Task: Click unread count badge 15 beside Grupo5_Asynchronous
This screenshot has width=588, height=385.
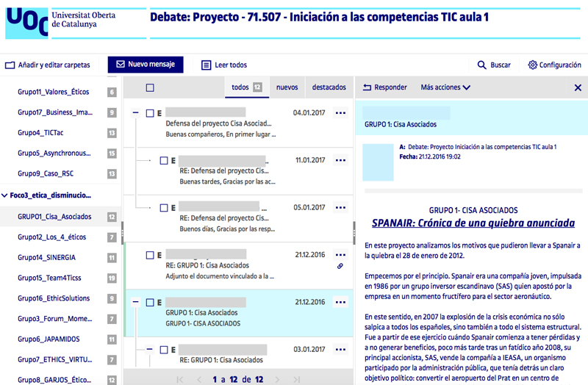Action: click(112, 154)
